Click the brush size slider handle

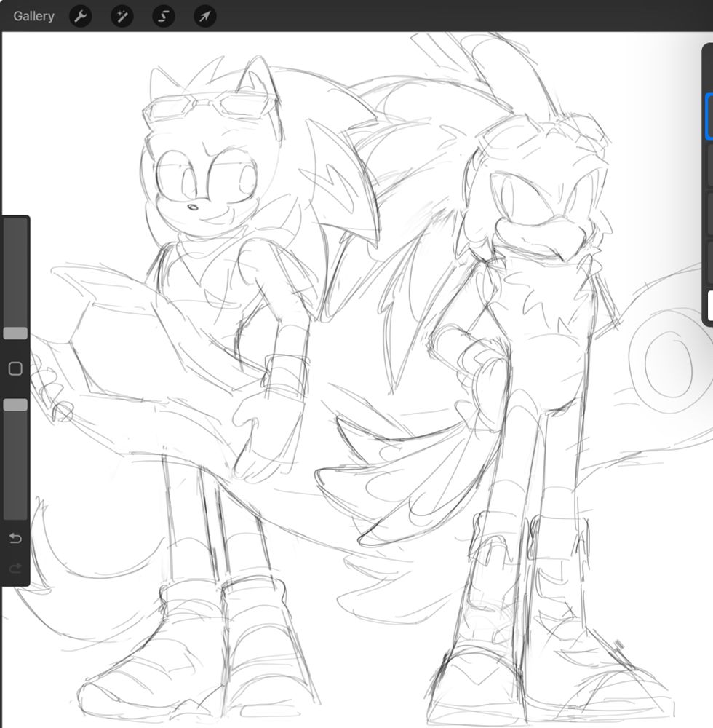[15, 333]
